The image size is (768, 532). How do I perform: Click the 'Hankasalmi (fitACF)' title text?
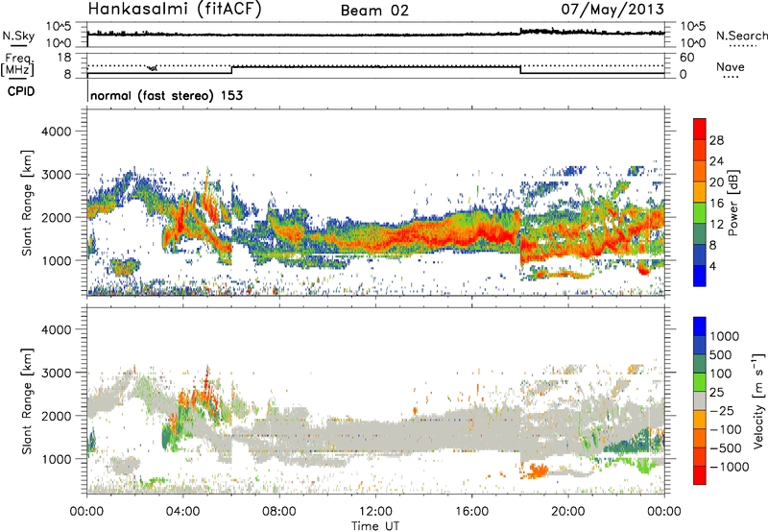coord(175,10)
